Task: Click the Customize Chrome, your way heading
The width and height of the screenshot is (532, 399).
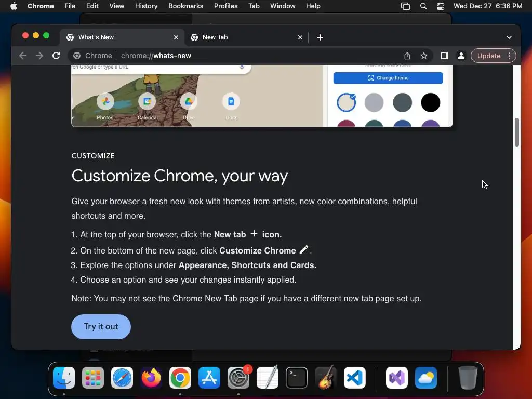Action: click(179, 176)
